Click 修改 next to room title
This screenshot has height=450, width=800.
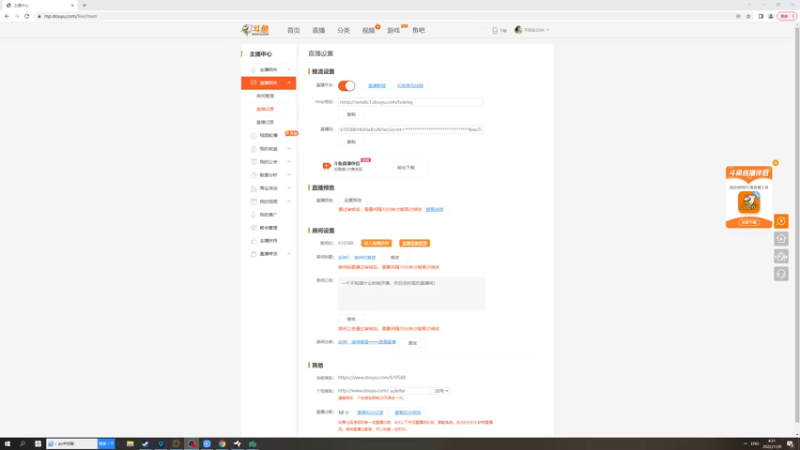click(394, 258)
